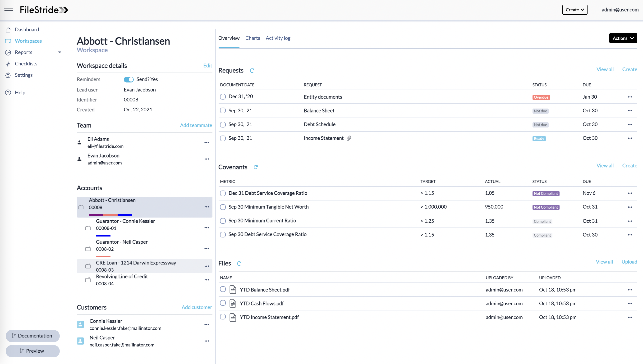Click the Help question mark icon
This screenshot has width=643, height=364.
tap(8, 92)
